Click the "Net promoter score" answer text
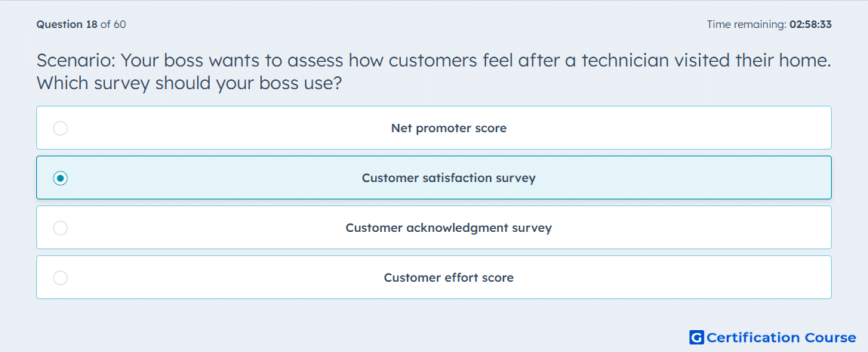 (449, 128)
